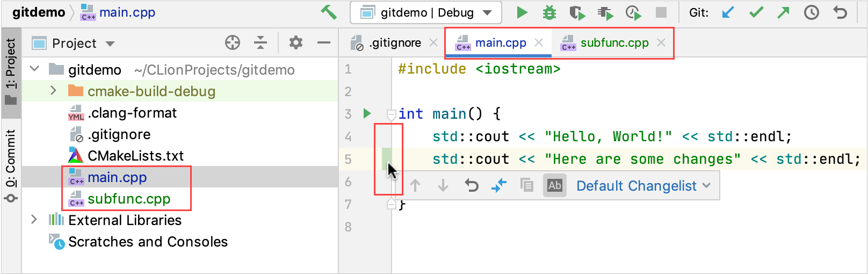Open the gitdemo | Debug run configuration dropdown

pyautogui.click(x=426, y=12)
